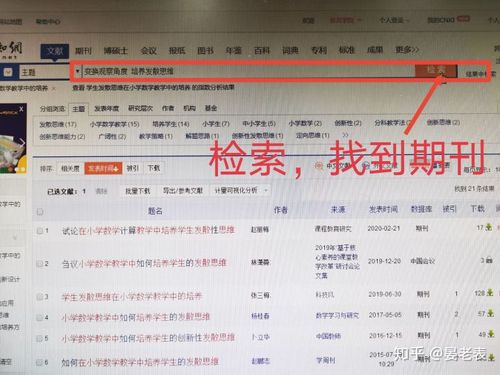Filter by topic 广阔性(2)
The height and width of the screenshot is (375, 500).
point(112,136)
